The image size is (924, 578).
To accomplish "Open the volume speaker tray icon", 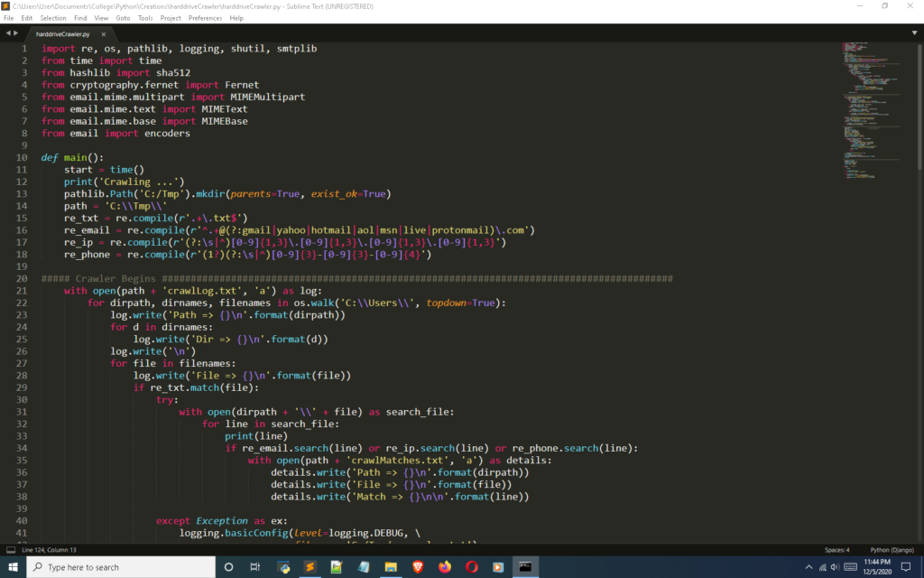I will [x=835, y=567].
